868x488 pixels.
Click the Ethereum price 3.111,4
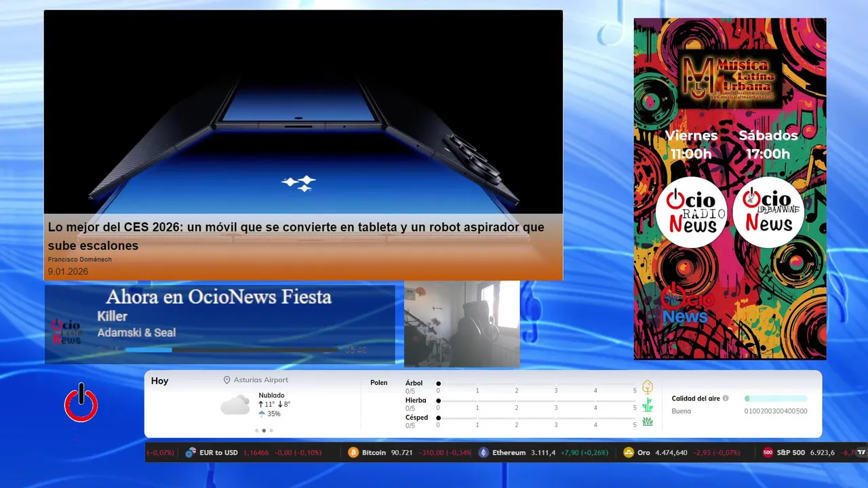click(x=543, y=453)
